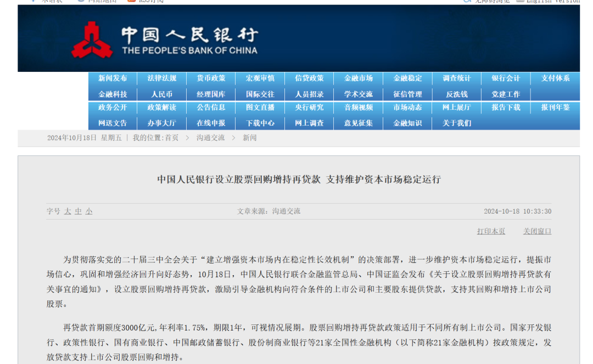Click 沟通交流 breadcrumb link

[211, 138]
